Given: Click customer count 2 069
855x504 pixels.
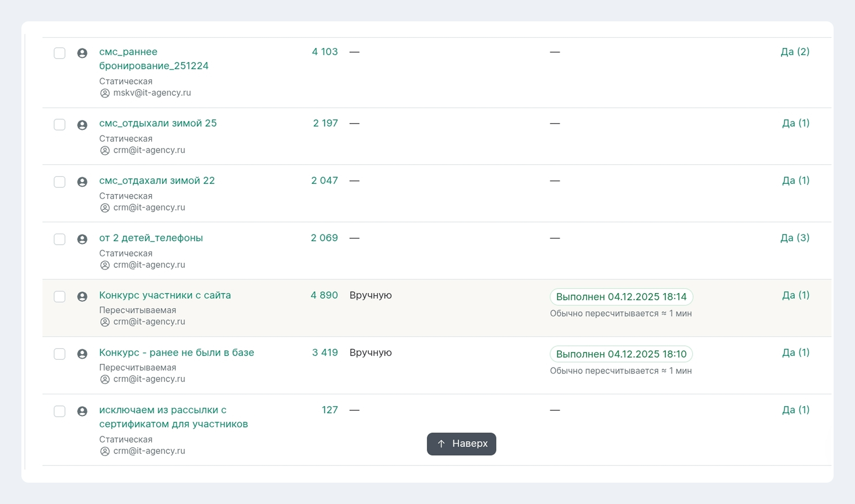Looking at the screenshot, I should coord(324,238).
